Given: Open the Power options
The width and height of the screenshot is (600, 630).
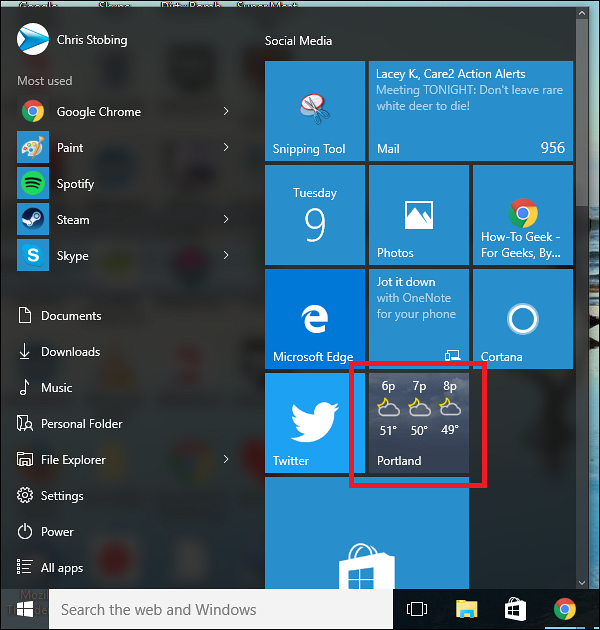Looking at the screenshot, I should pos(57,532).
